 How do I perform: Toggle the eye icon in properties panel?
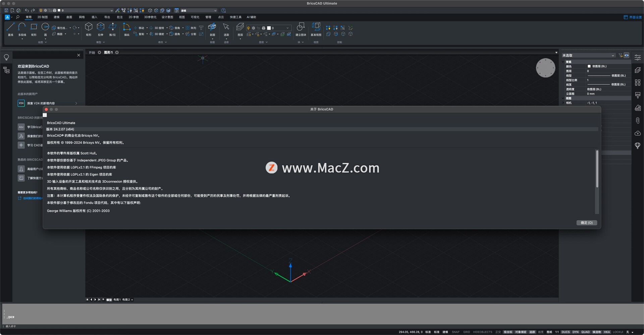(x=626, y=55)
